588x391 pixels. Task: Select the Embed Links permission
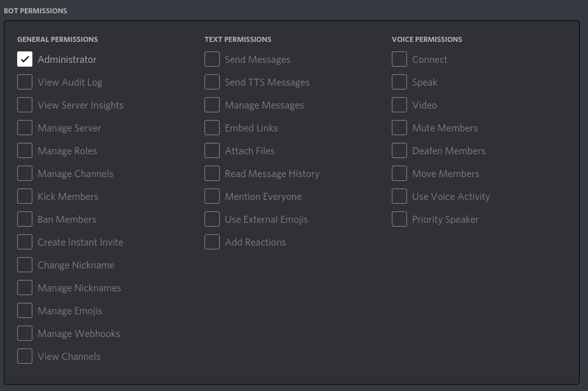pyautogui.click(x=212, y=128)
